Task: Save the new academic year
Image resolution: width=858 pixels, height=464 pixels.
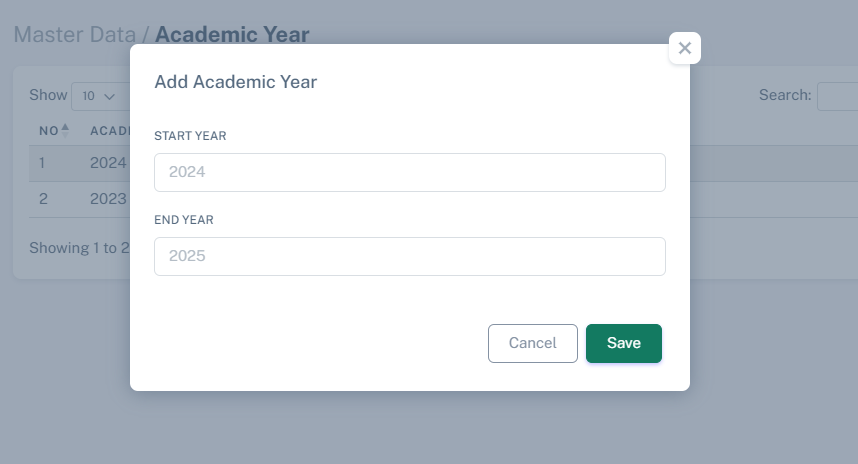Action: click(x=623, y=343)
